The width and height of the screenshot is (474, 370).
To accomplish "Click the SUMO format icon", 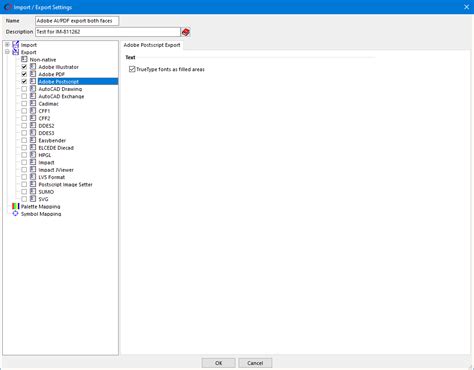I will click(x=33, y=191).
